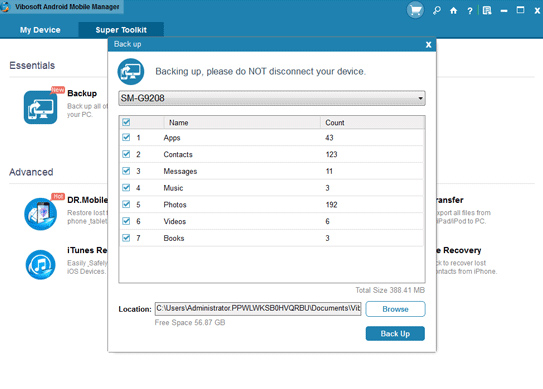The height and width of the screenshot is (389, 543).
Task: Open the shopping cart icon
Action: (x=415, y=10)
